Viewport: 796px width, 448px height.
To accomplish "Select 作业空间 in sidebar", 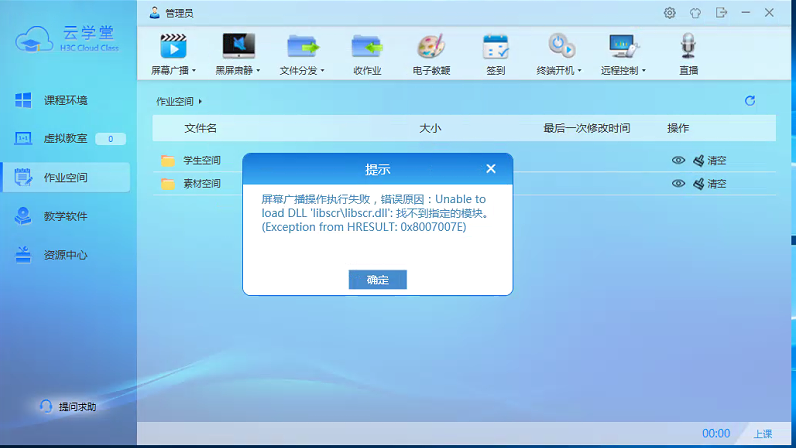I will pyautogui.click(x=66, y=177).
